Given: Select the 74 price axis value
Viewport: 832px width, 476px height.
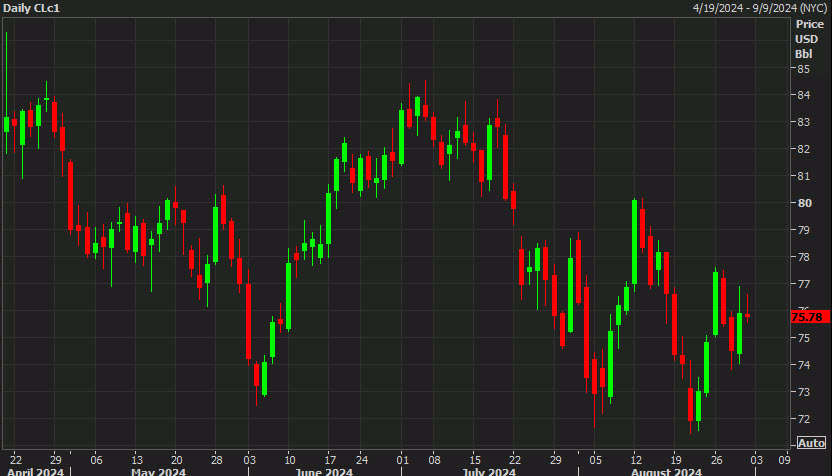Looking at the screenshot, I should coord(803,365).
